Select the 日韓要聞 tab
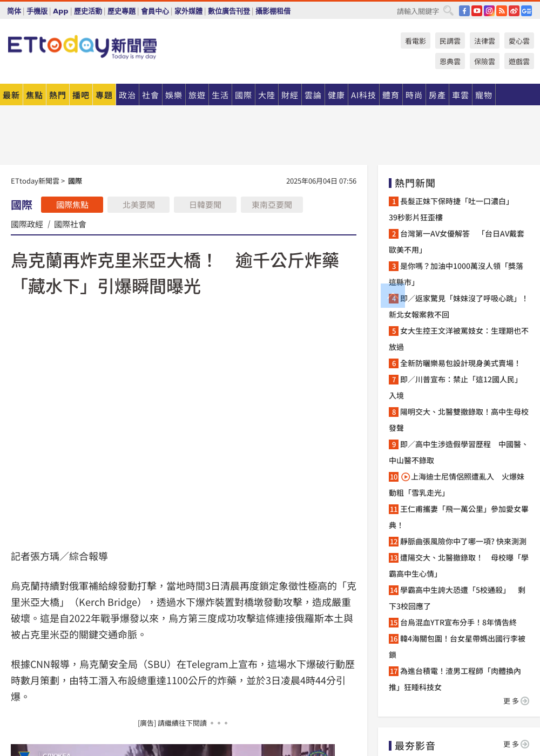The image size is (540, 756). point(205,205)
